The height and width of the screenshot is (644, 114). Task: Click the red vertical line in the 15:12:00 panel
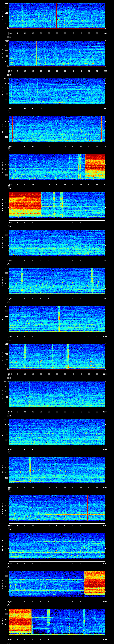63,432
